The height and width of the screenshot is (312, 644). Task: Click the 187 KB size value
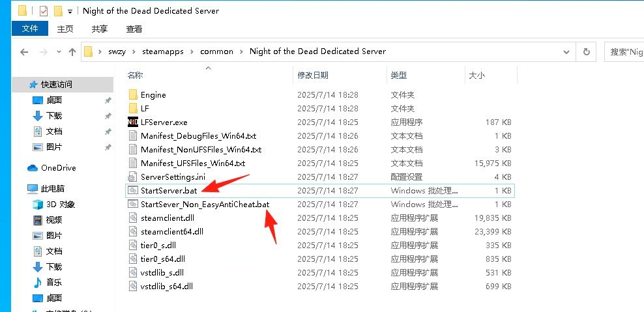click(498, 122)
